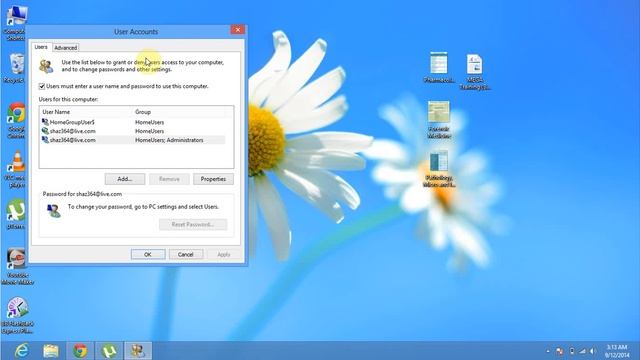
Task: Open the taskbar clock and date
Action: pos(617,351)
